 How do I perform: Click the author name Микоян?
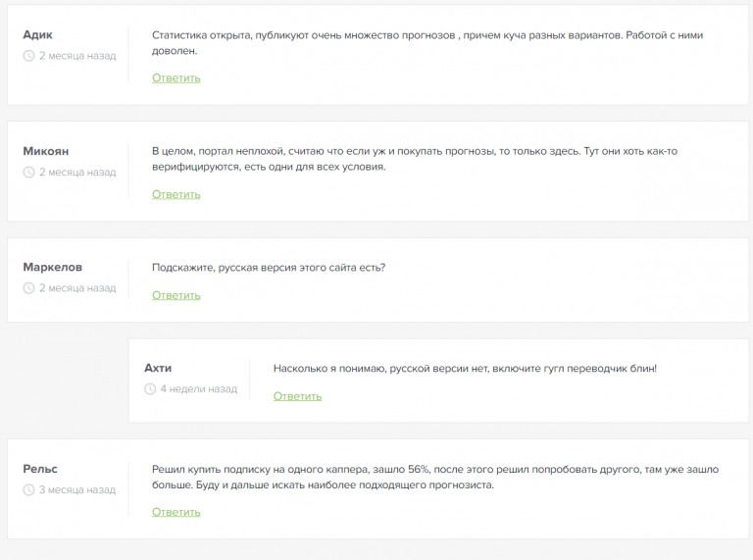(x=46, y=151)
